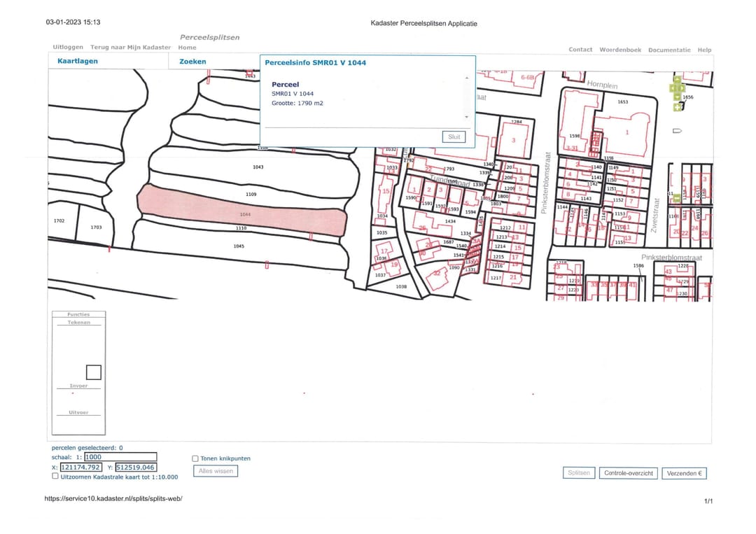This screenshot has height=534, width=756.
Task: Check Uitzoomen Kadastrale kaart tot 1:10.000
Action: point(55,477)
